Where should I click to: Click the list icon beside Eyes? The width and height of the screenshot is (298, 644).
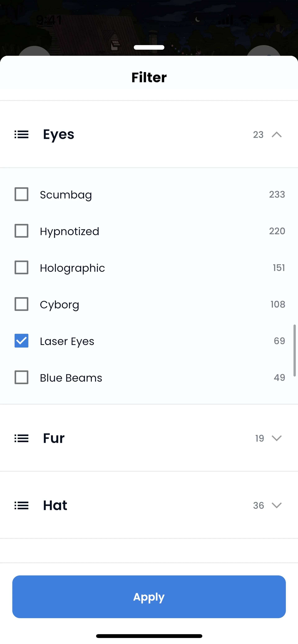22,135
